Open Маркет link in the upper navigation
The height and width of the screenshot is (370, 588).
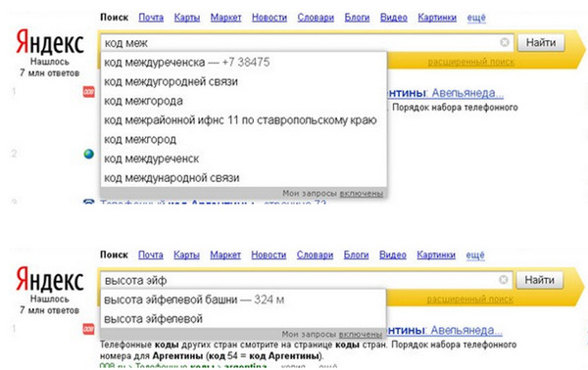(225, 18)
